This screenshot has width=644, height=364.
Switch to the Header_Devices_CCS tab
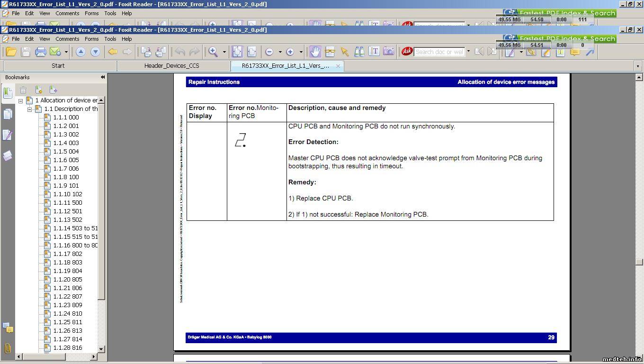(x=171, y=66)
